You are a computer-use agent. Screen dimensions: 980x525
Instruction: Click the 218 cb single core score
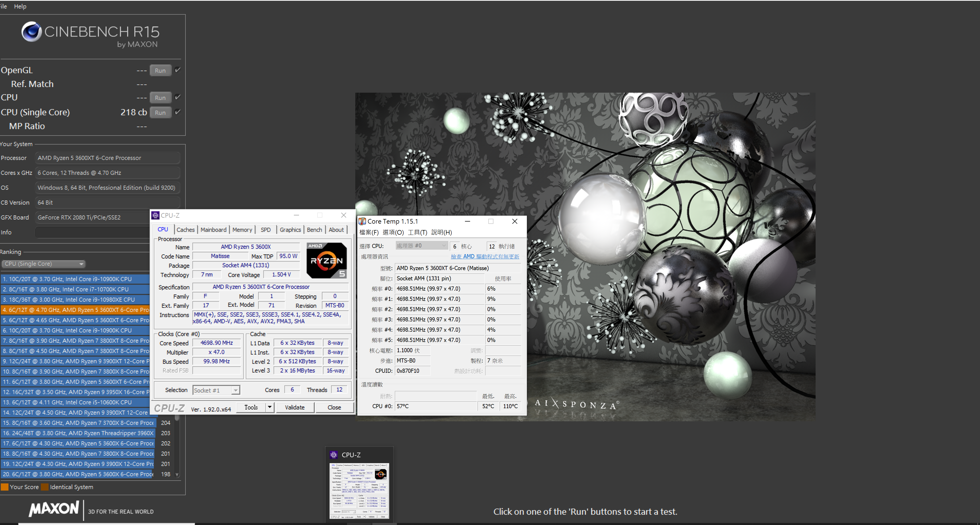click(134, 112)
